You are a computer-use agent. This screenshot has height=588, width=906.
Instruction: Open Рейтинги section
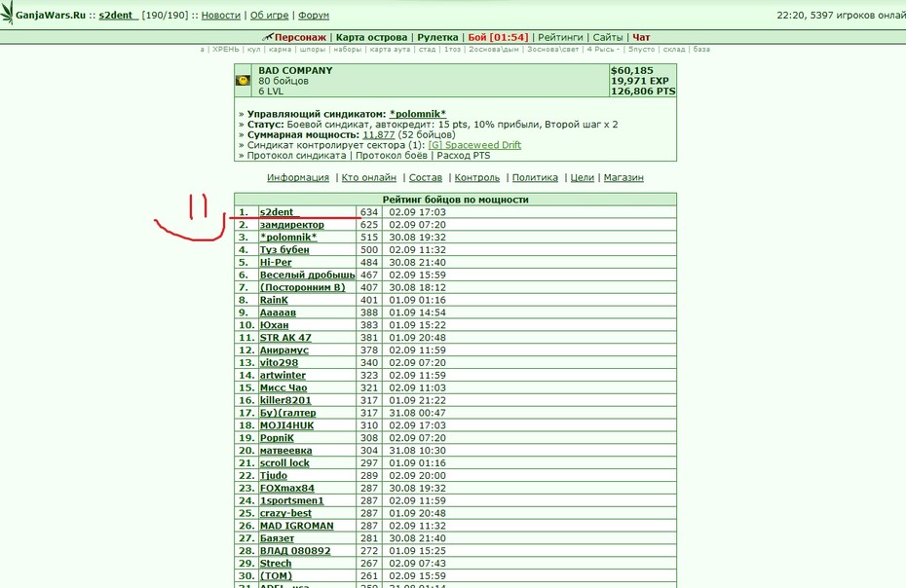tap(560, 38)
